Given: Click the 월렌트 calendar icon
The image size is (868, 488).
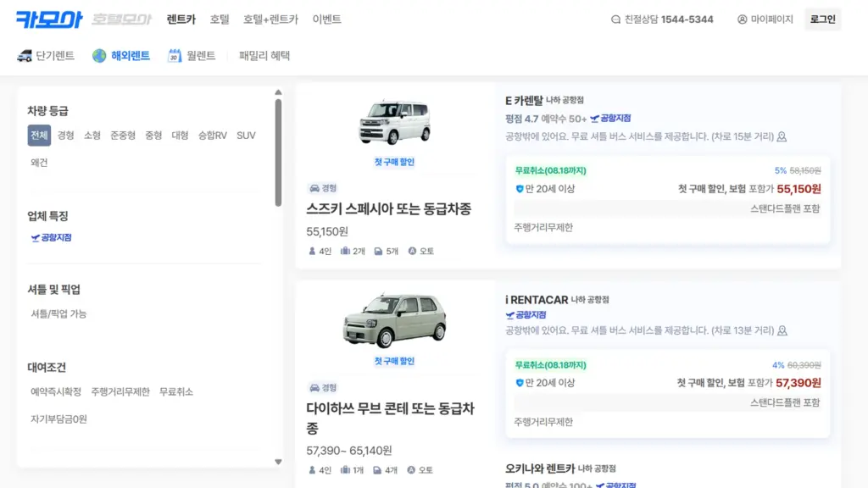Looking at the screenshot, I should (x=175, y=56).
